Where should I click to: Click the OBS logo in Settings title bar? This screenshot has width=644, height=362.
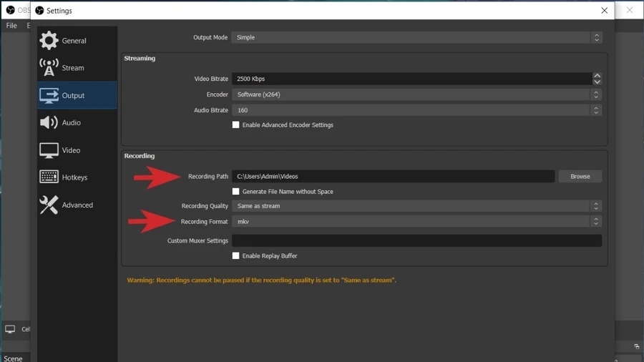[x=39, y=10]
